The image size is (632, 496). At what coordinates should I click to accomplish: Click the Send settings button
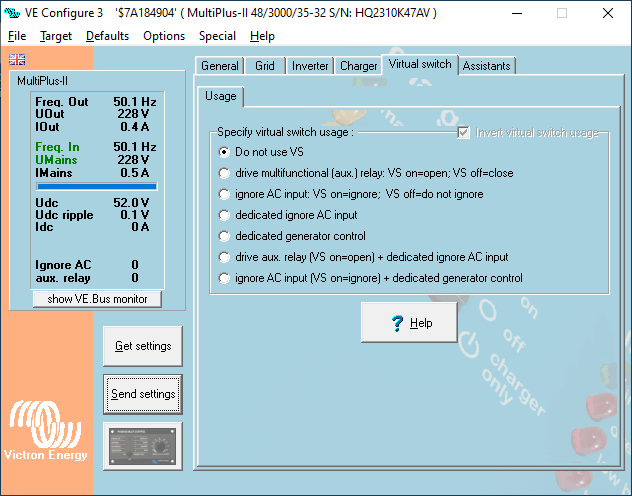click(143, 394)
